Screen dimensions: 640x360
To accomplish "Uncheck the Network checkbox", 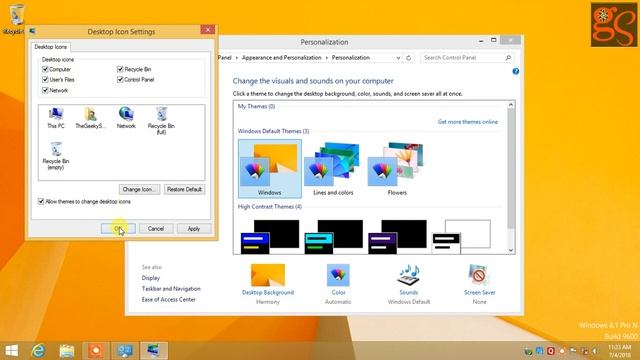I will point(45,90).
